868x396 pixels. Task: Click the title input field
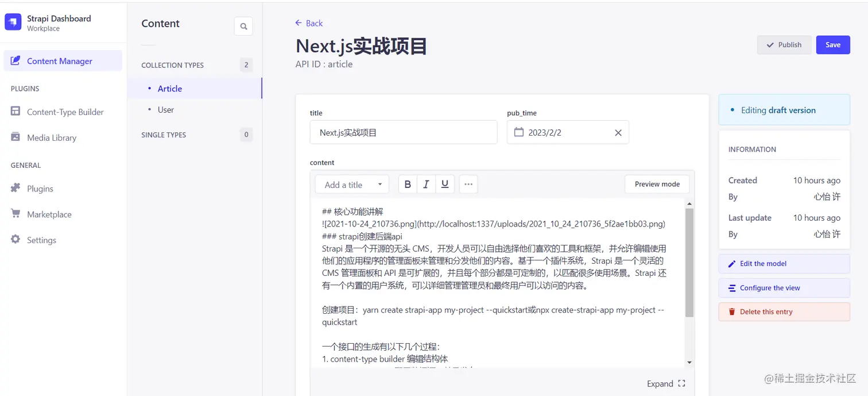404,132
